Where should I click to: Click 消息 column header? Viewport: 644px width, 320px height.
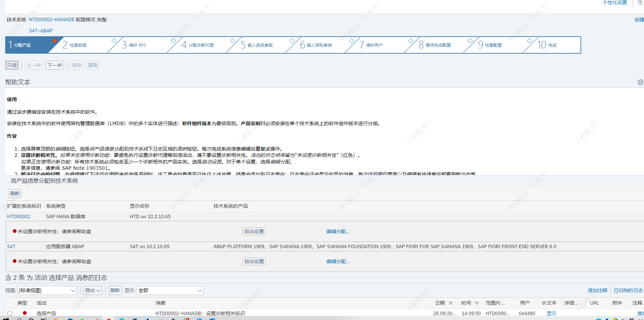(161, 303)
